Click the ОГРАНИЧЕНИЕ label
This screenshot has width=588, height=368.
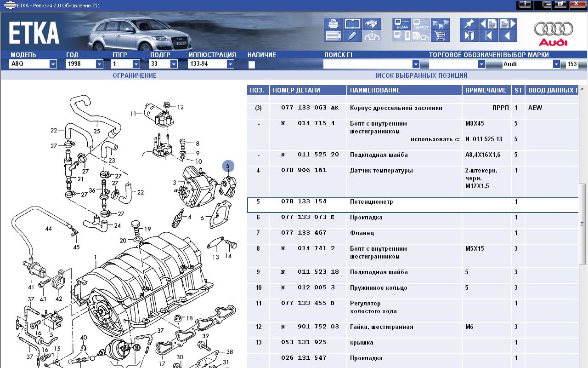pyautogui.click(x=134, y=75)
